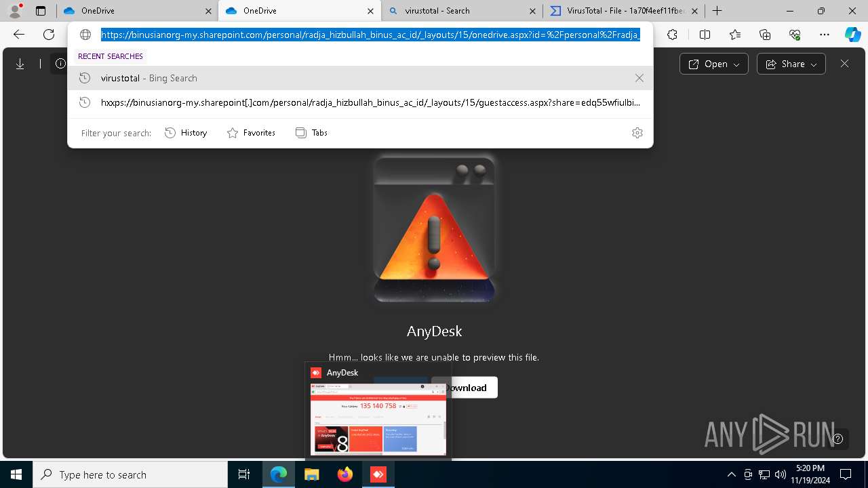Open a new tab with plus
868x488 pixels.
(x=717, y=11)
